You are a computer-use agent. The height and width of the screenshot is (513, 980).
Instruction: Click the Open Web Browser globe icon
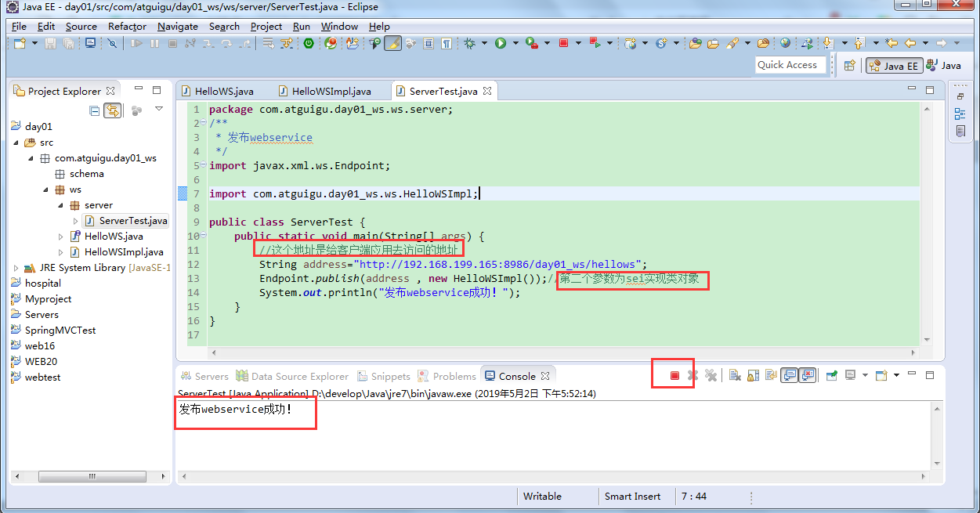click(x=785, y=43)
